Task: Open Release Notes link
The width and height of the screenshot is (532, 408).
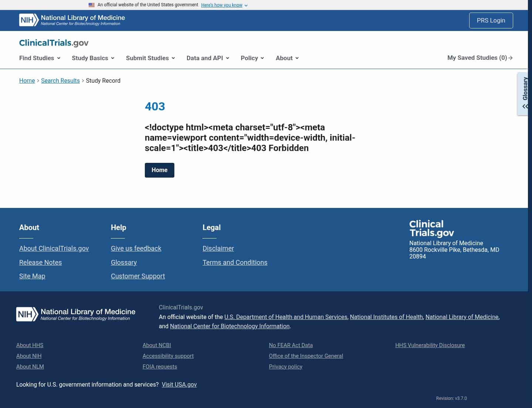Action: [x=41, y=263]
